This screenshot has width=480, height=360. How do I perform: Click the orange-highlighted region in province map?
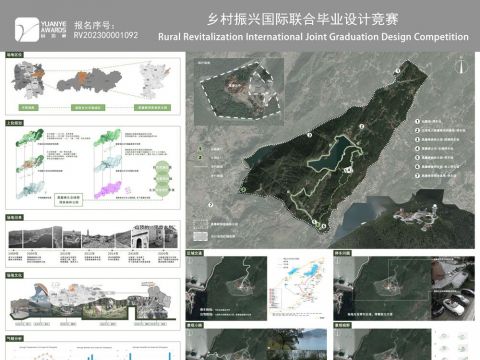click(x=38, y=73)
